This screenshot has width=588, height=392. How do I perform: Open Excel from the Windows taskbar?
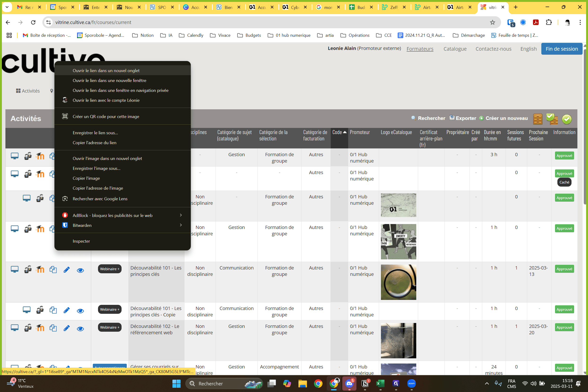[x=380, y=383]
